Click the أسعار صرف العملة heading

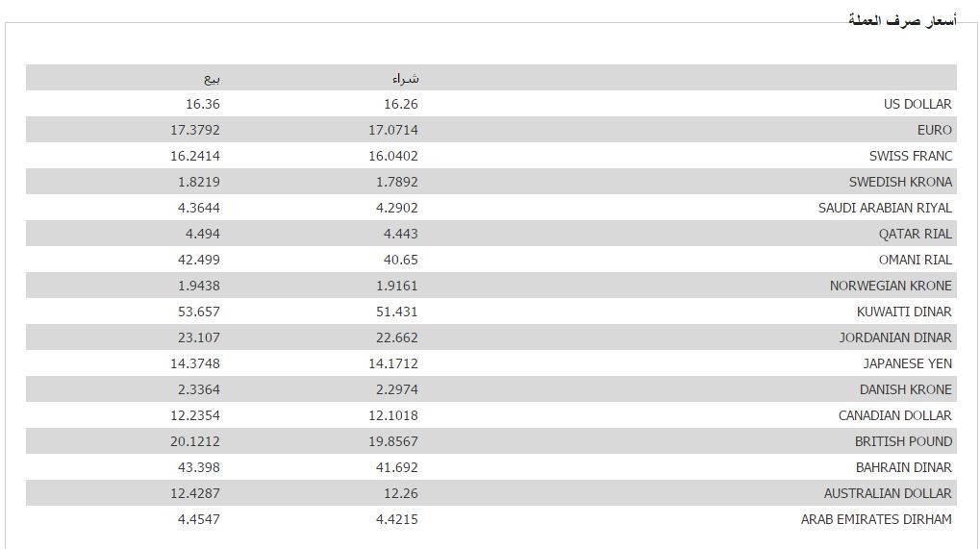click(x=902, y=20)
